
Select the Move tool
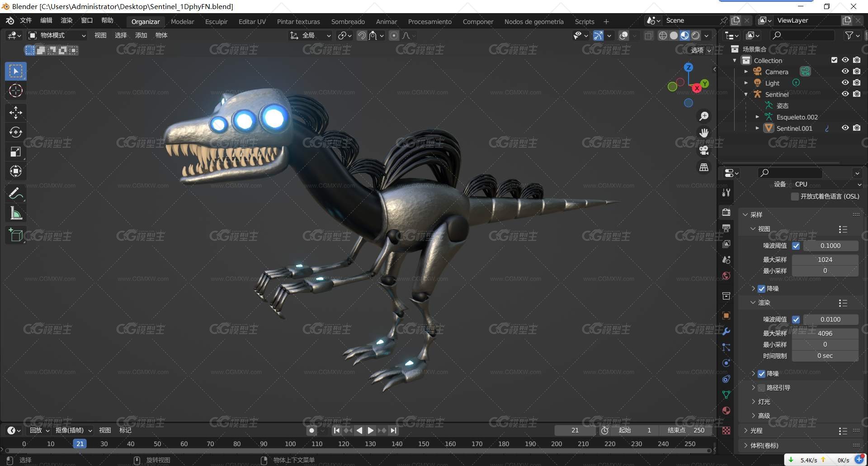pyautogui.click(x=16, y=112)
